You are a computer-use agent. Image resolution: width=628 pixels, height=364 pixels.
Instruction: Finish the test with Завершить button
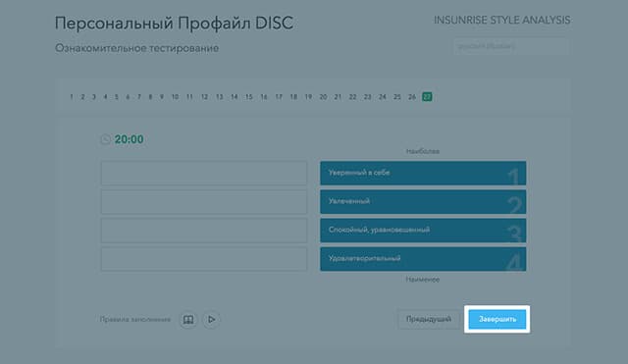pyautogui.click(x=497, y=319)
